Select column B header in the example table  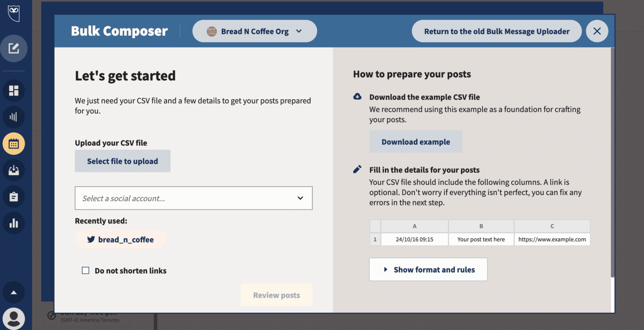[x=481, y=226]
